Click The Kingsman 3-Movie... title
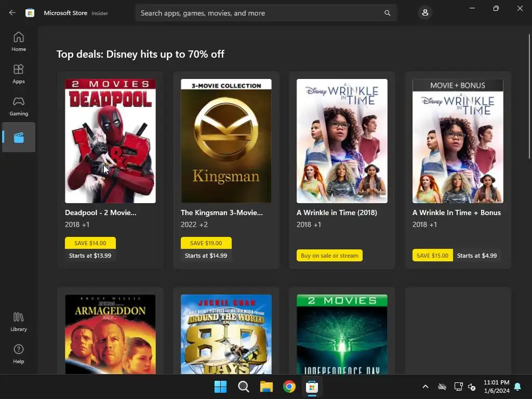532x399 pixels. [x=221, y=212]
